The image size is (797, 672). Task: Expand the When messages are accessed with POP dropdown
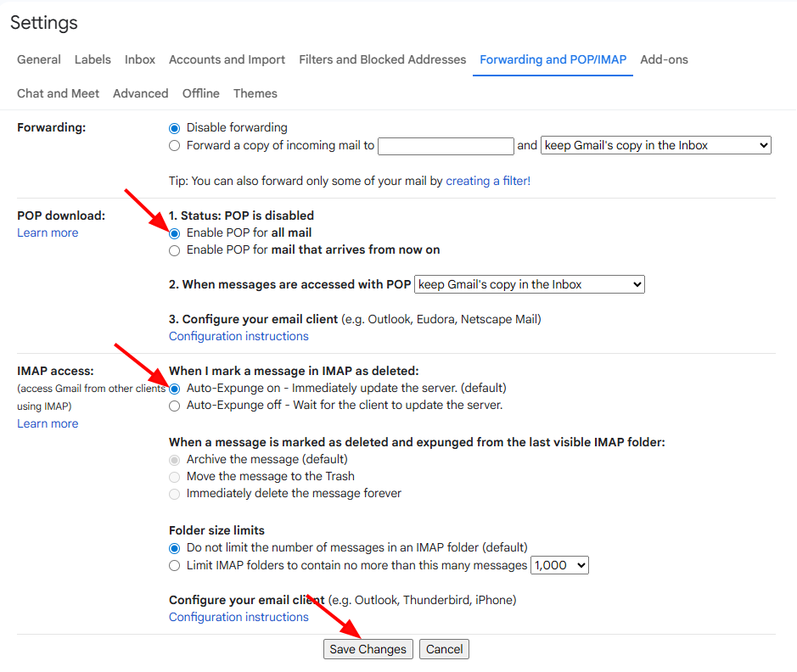pyautogui.click(x=530, y=285)
